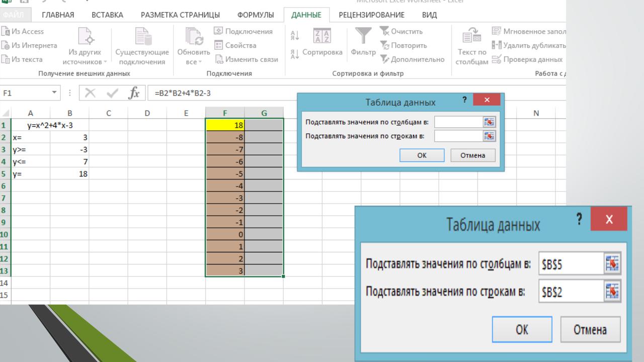Click the Подключения button in ribbon
Image resolution: width=644 pixels, height=362 pixels.
click(x=243, y=32)
